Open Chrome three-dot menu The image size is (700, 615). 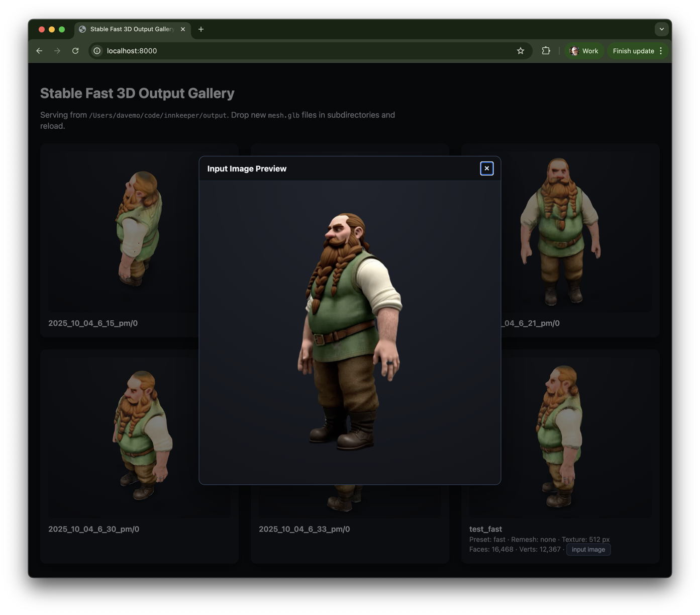(x=661, y=51)
